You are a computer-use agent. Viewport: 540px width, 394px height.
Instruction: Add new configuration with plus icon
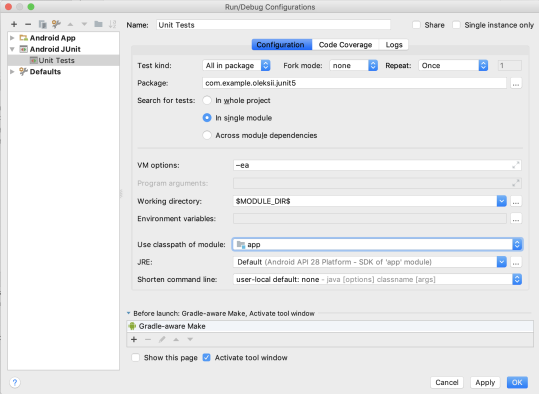click(14, 24)
